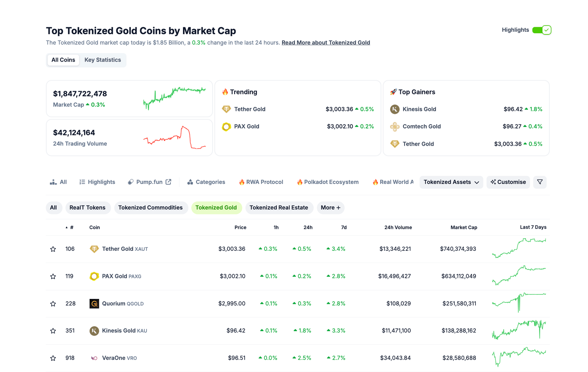This screenshot has width=588, height=372.
Task: Click the filter funnel icon
Action: (540, 182)
